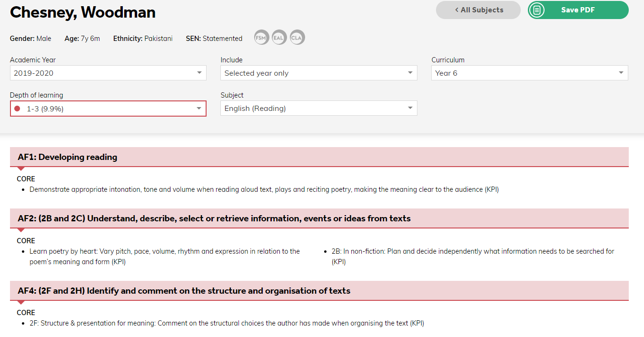644x337 pixels.
Task: Open the Subject dropdown
Action: [318, 108]
